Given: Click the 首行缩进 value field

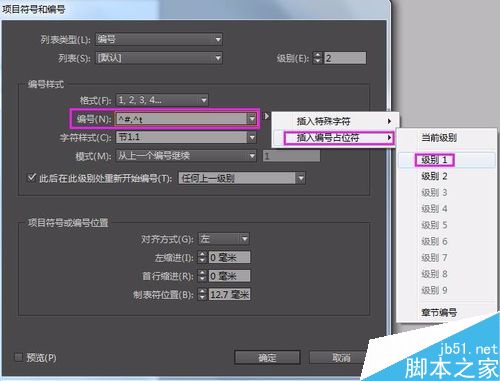Looking at the screenshot, I should click(x=229, y=276).
